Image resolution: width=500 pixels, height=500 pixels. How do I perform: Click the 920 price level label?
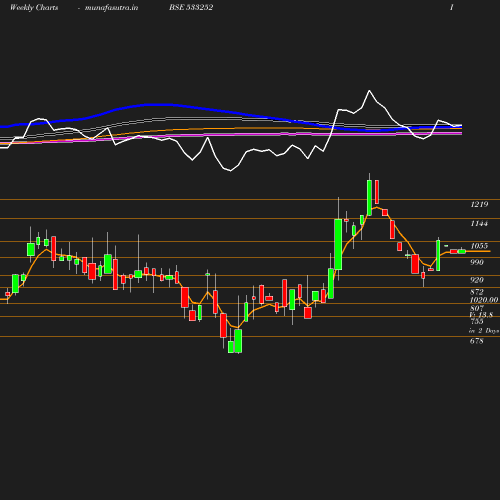point(477,280)
